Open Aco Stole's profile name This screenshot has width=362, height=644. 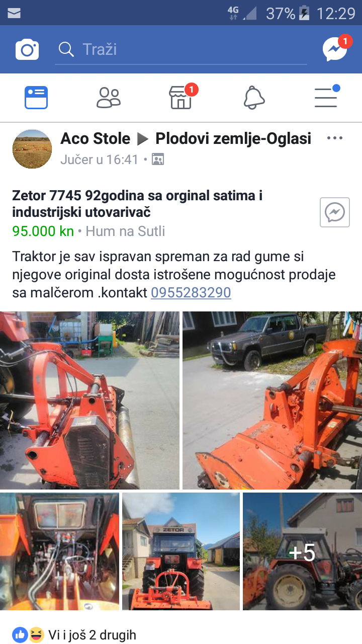pyautogui.click(x=95, y=138)
